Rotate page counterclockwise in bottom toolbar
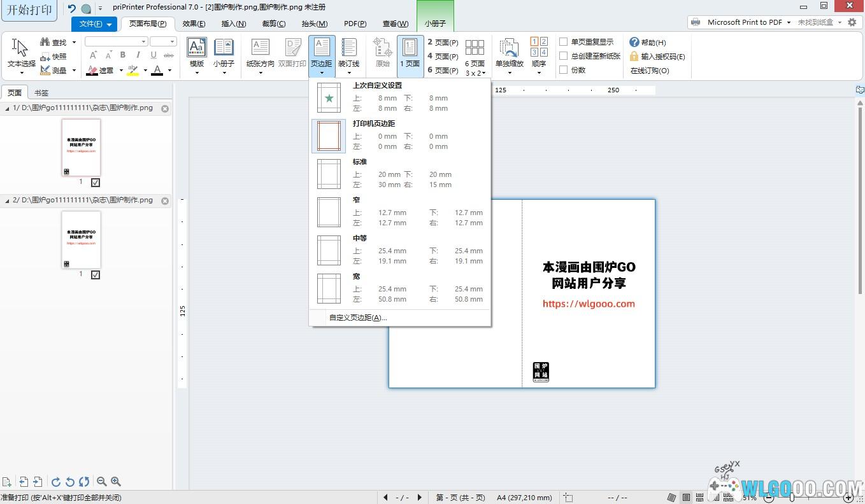865x504 pixels. (x=70, y=482)
